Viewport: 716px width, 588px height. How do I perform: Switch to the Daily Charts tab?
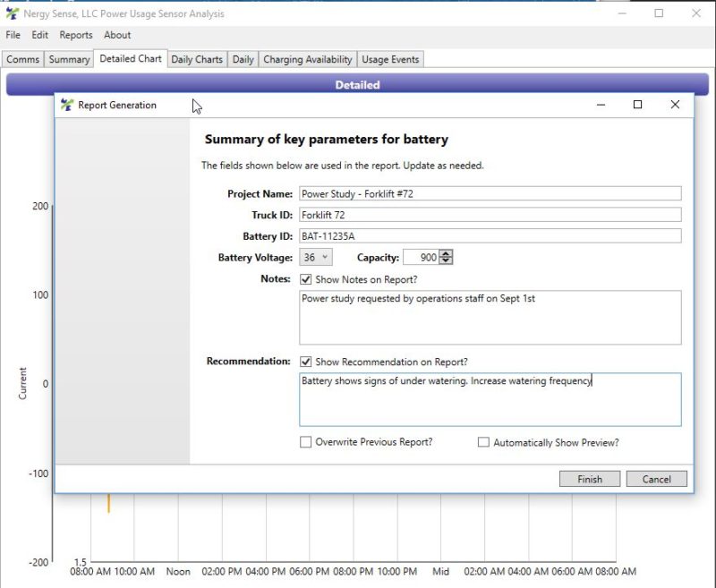(x=197, y=59)
